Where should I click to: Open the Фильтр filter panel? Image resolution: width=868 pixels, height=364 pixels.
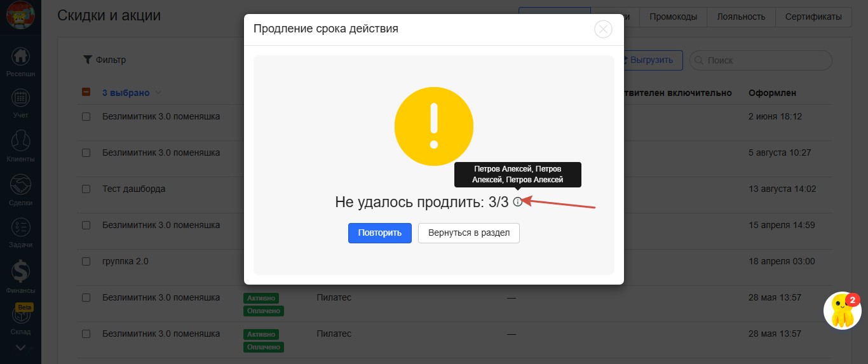pyautogui.click(x=105, y=60)
